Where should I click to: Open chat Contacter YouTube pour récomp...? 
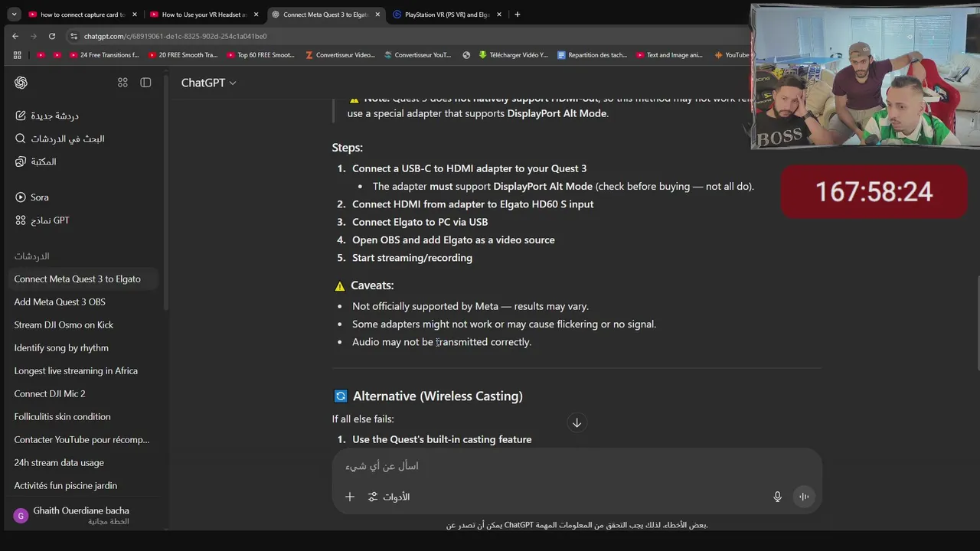83,439
